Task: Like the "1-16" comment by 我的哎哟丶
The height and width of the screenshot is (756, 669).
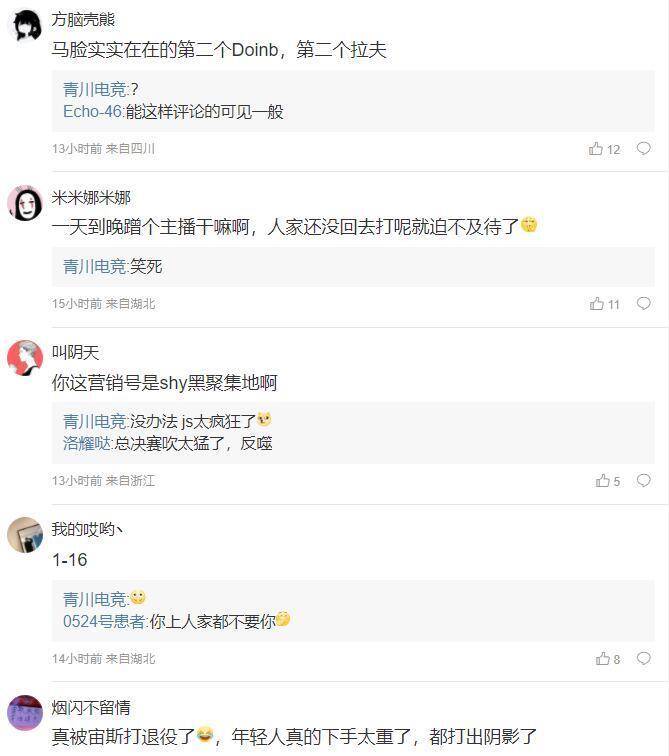Action: tap(603, 659)
